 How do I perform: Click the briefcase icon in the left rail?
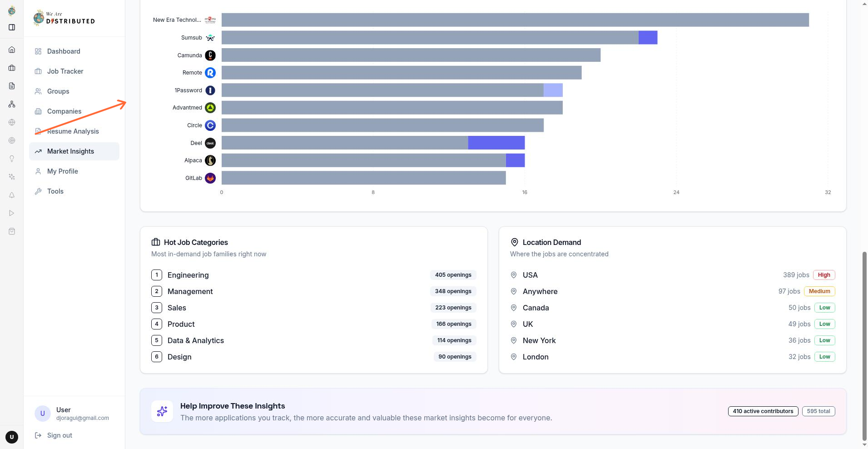tap(12, 68)
